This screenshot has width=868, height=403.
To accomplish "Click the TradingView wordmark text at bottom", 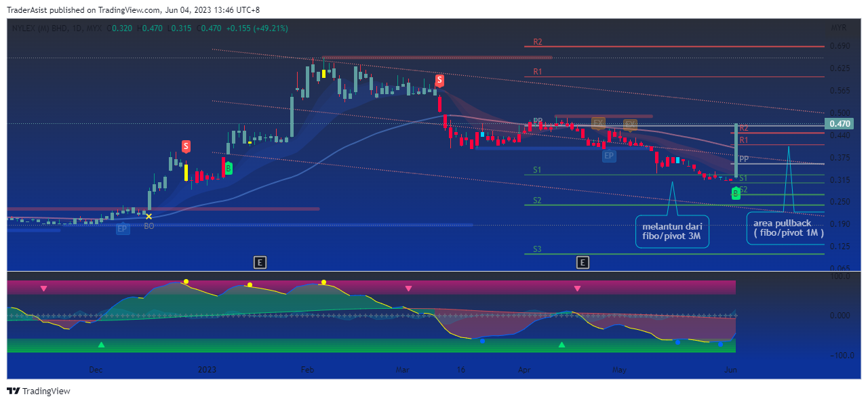I will tap(46, 391).
